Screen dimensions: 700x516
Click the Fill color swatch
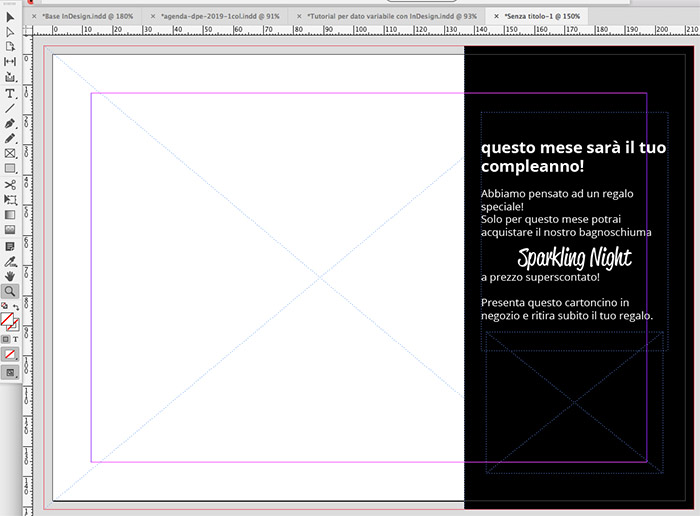[7, 319]
